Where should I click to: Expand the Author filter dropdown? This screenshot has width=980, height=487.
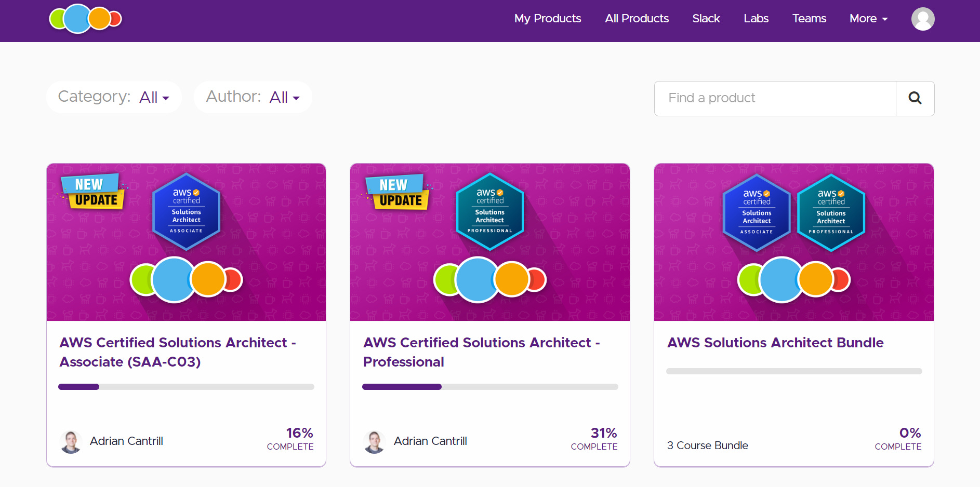[253, 97]
